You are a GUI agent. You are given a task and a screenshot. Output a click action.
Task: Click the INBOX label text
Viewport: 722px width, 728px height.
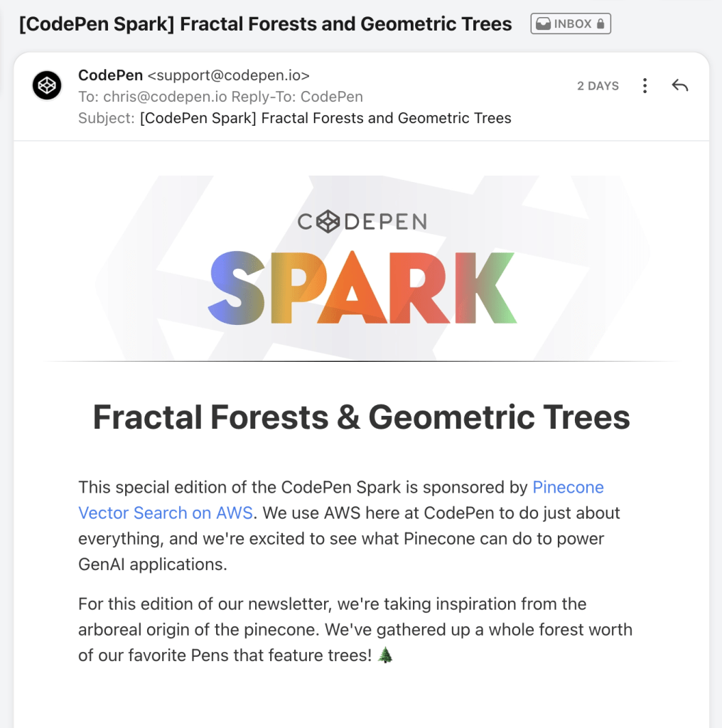pyautogui.click(x=573, y=23)
